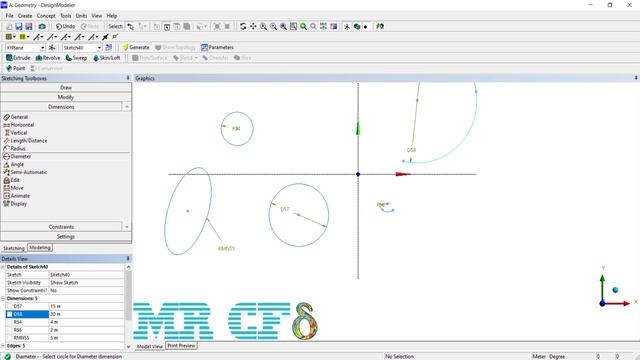
Task: Open the Tools menu
Action: [65, 16]
